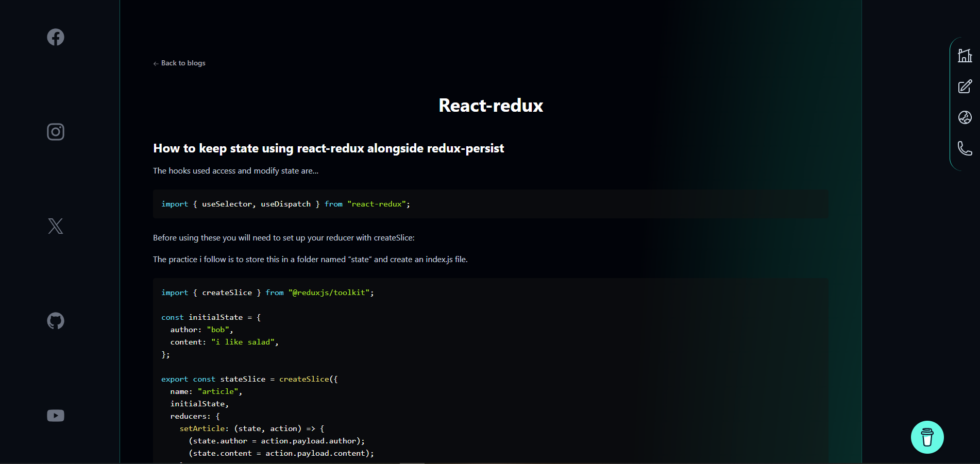Open the contact phone icon

point(965,148)
